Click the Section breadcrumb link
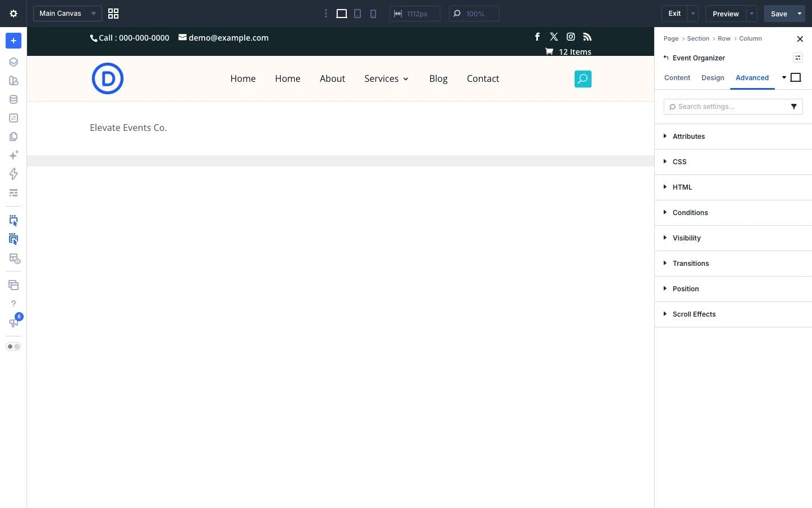 pyautogui.click(x=698, y=38)
